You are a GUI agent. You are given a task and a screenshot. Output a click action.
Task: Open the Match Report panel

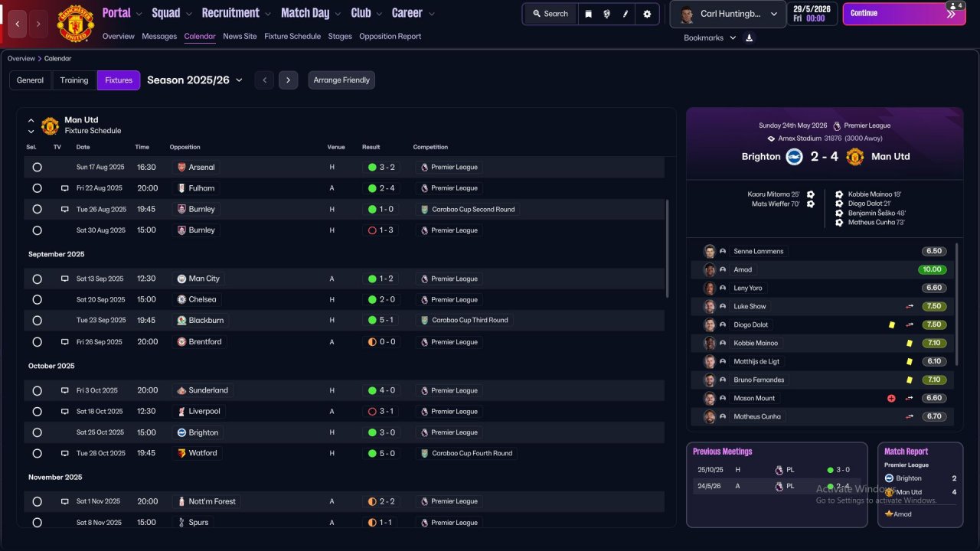coord(920,484)
